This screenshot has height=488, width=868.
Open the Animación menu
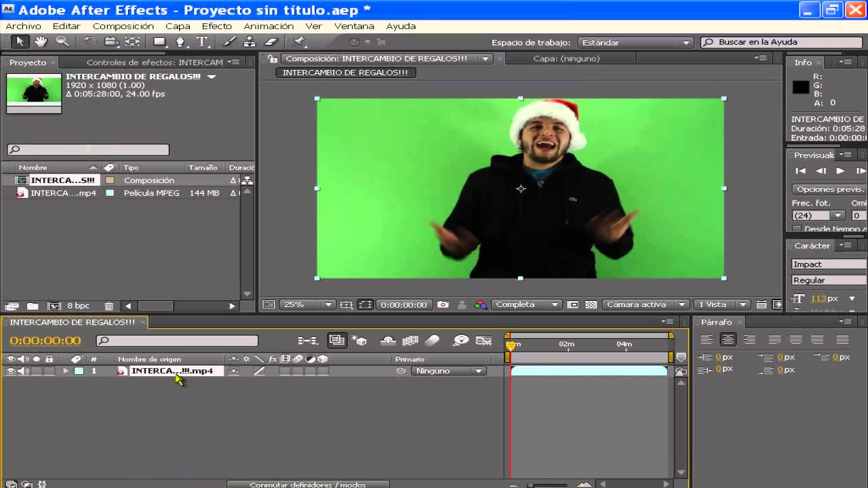pyautogui.click(x=269, y=26)
